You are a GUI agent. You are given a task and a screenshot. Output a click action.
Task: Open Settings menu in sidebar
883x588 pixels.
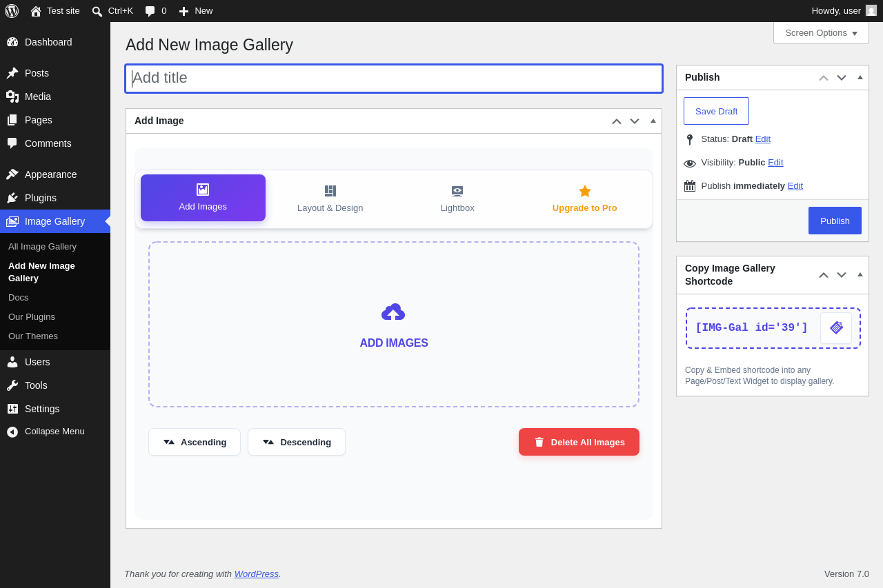(55, 409)
